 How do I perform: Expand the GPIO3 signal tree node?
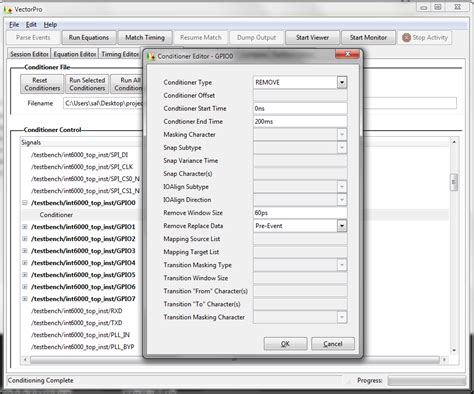pyautogui.click(x=25, y=251)
